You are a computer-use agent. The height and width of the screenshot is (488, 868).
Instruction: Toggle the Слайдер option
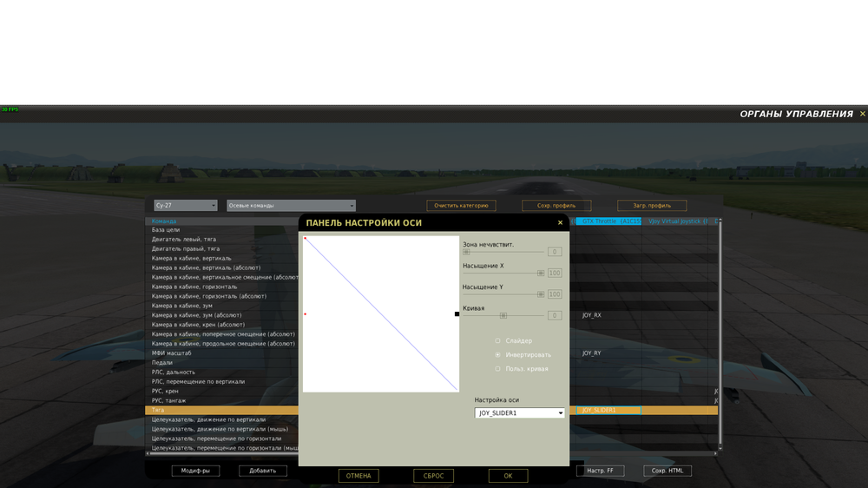(x=497, y=340)
